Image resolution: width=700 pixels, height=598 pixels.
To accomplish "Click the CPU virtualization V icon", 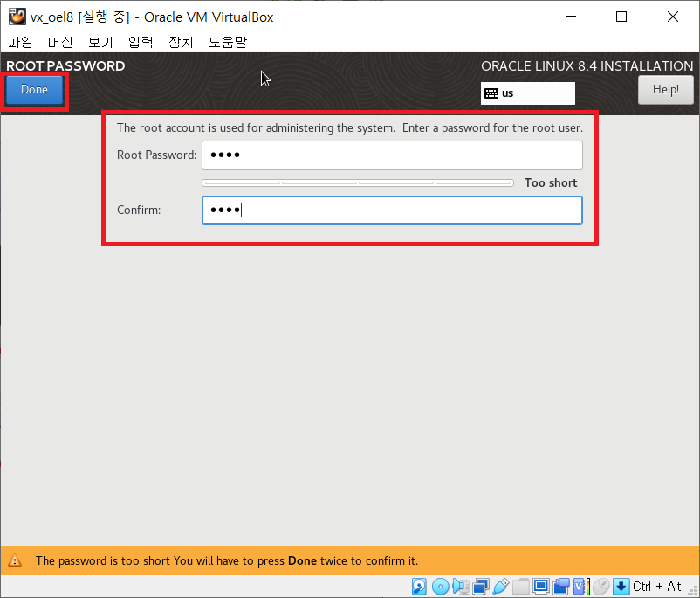I will [x=579, y=587].
